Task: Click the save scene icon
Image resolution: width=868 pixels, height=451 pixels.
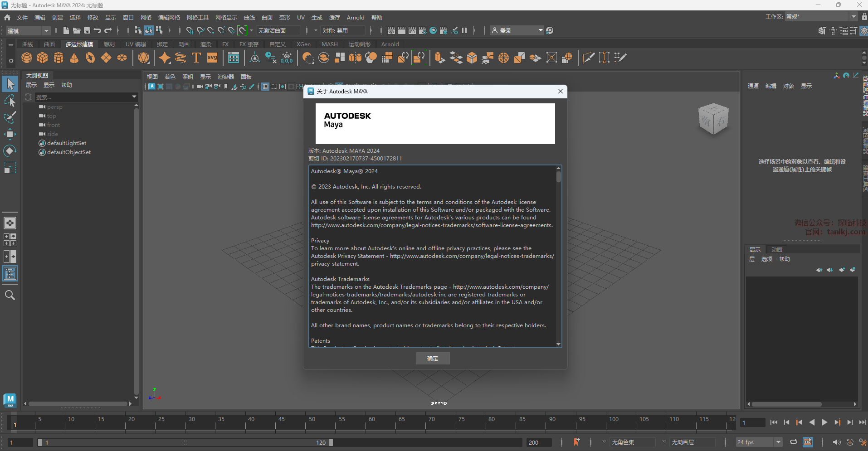Action: pyautogui.click(x=87, y=30)
